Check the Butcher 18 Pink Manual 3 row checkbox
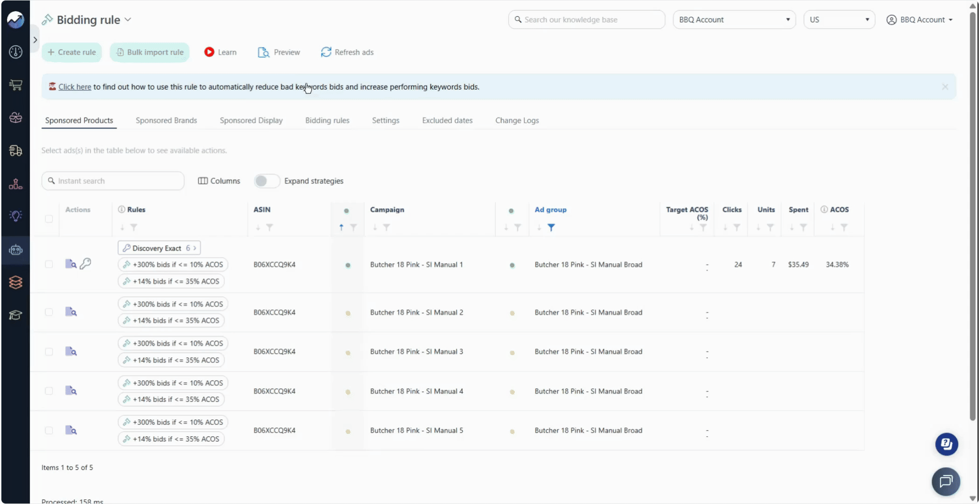This screenshot has height=504, width=980. 49,352
